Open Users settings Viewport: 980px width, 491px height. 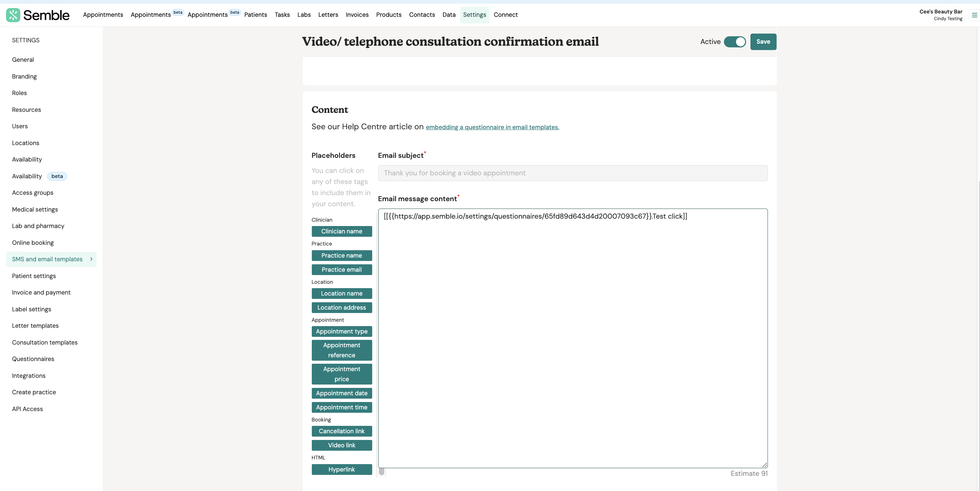[x=20, y=126]
